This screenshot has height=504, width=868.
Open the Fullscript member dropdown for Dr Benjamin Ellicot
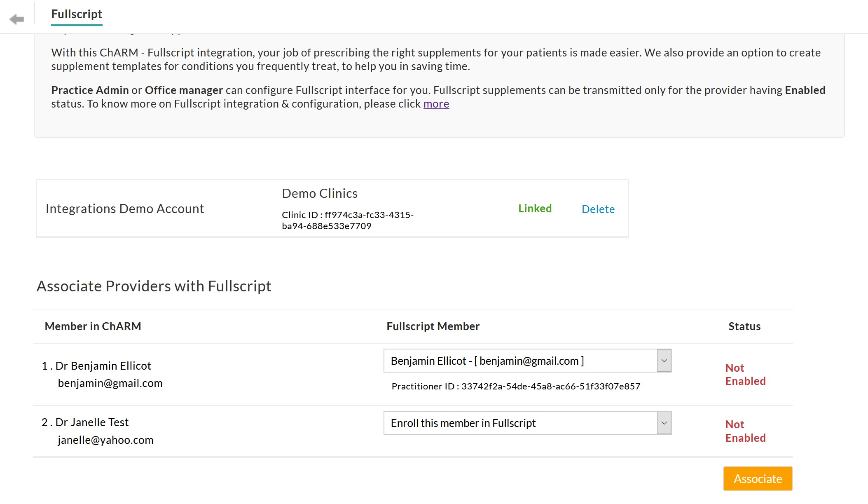(526, 361)
